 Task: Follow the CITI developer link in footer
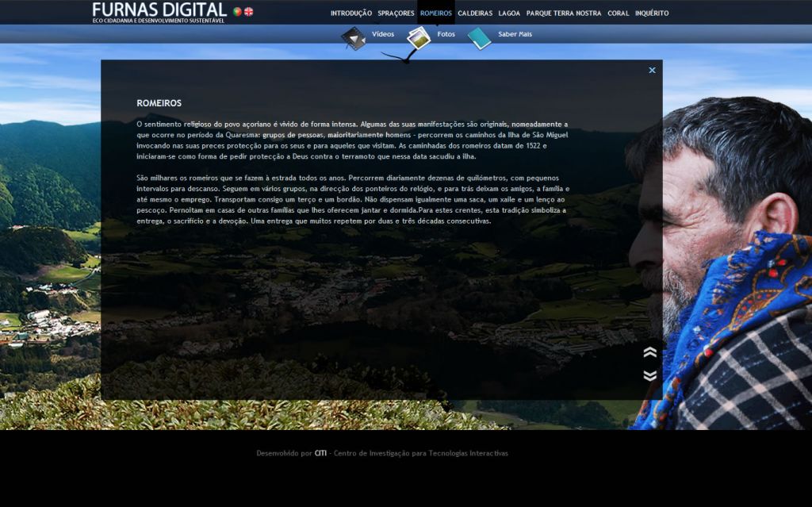(x=320, y=454)
